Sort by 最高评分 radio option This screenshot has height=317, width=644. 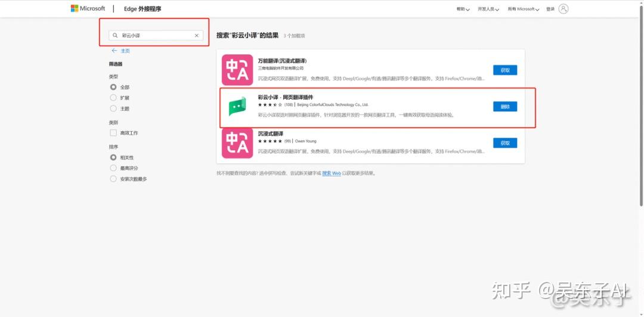point(113,168)
